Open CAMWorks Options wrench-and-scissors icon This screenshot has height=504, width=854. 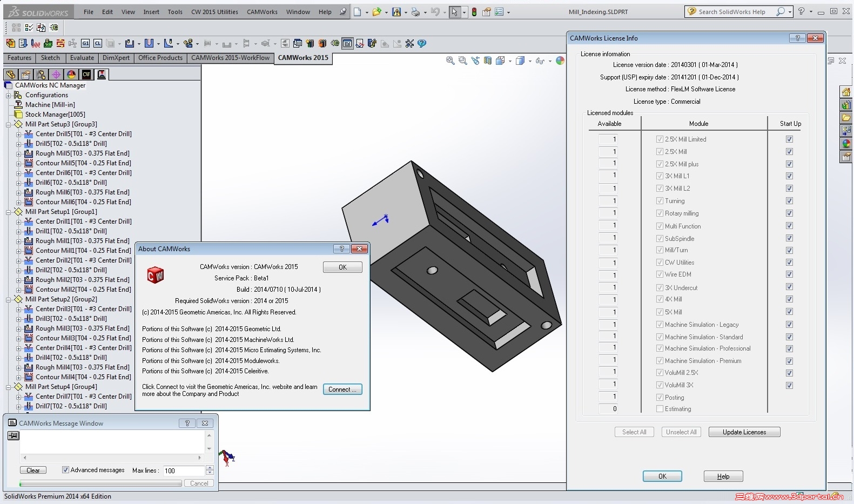tap(409, 43)
